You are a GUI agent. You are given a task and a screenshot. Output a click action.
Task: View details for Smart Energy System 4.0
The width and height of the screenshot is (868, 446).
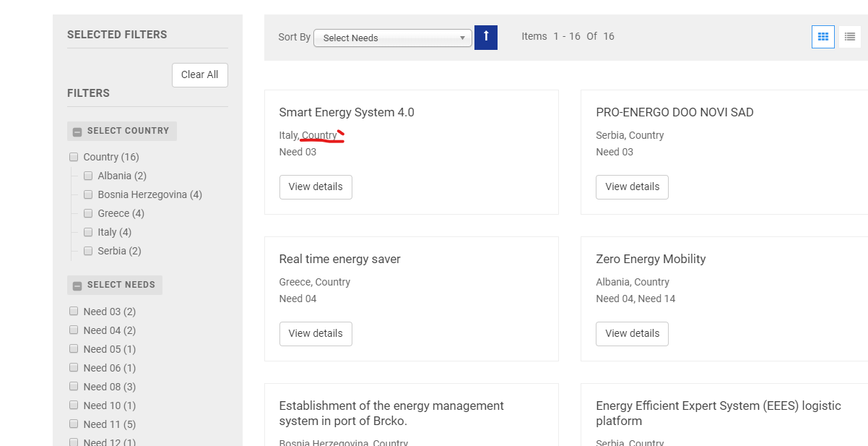tap(316, 186)
